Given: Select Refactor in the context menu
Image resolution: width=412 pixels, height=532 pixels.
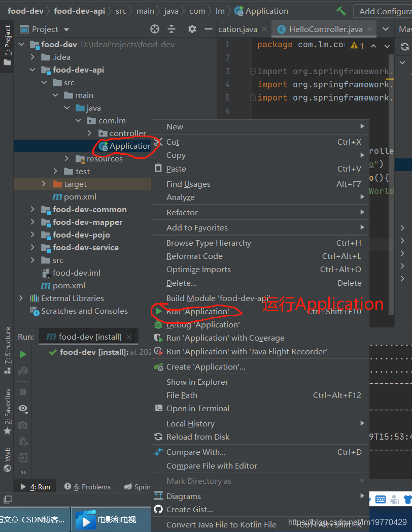Looking at the screenshot, I should click(260, 212).
